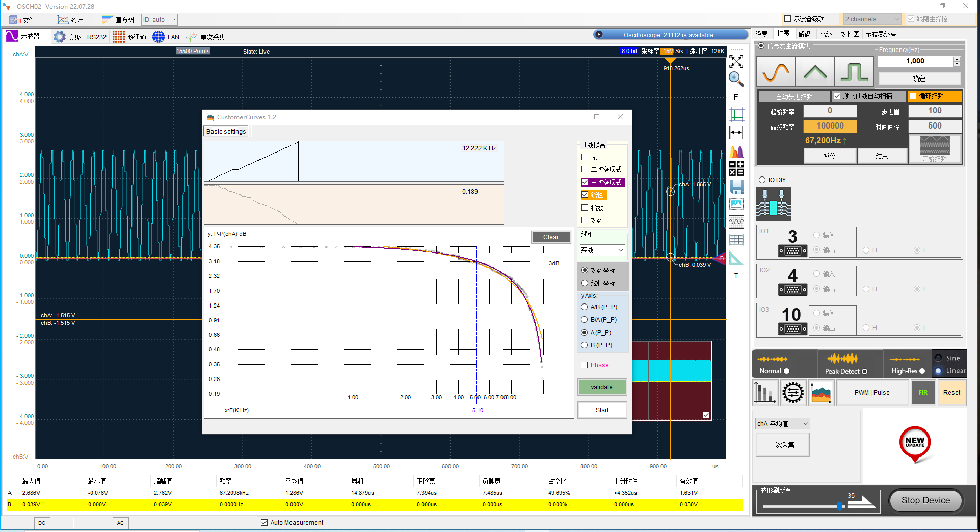The image size is (980, 532).
Task: Expand the 2 channels dropdown
Action: 872,19
